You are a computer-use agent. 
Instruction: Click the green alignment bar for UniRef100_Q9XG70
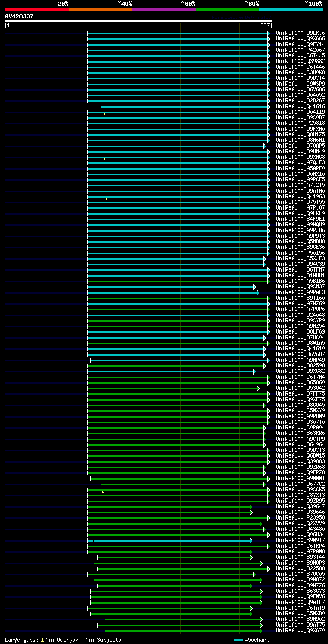pyautogui.click(x=183, y=631)
